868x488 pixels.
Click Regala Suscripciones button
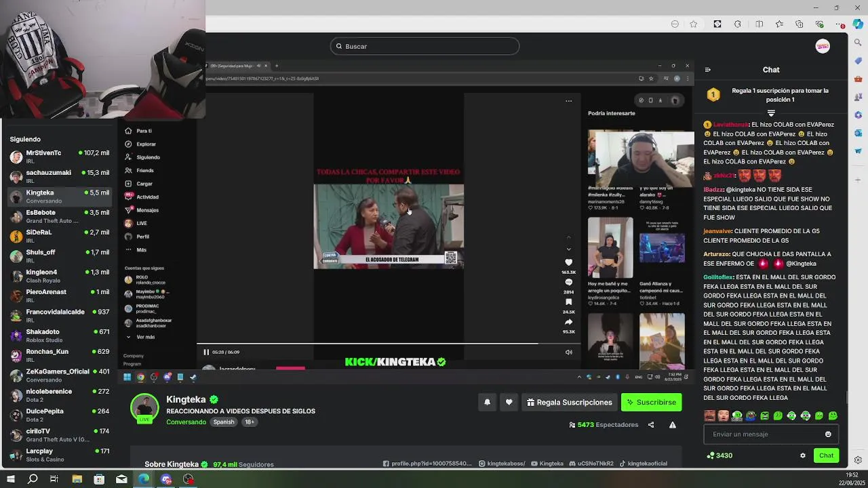click(x=570, y=403)
